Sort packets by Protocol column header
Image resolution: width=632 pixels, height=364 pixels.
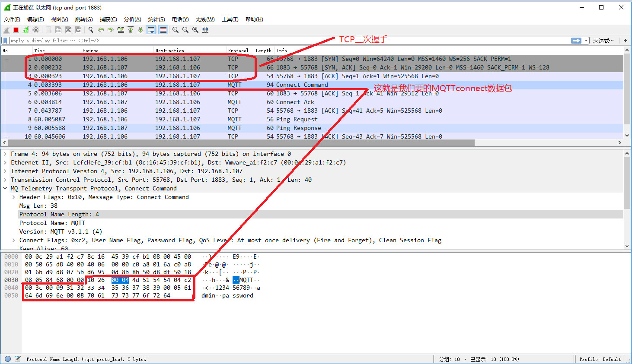[x=240, y=51]
